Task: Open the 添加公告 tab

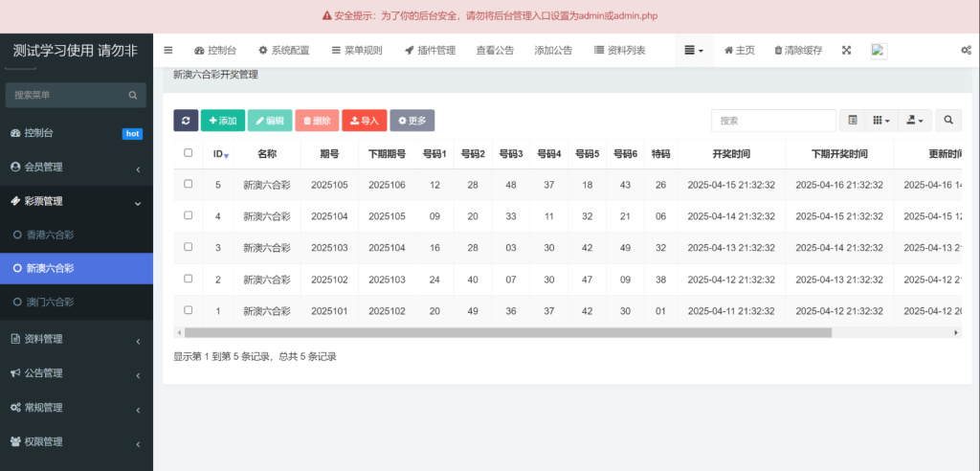Action: click(x=553, y=51)
